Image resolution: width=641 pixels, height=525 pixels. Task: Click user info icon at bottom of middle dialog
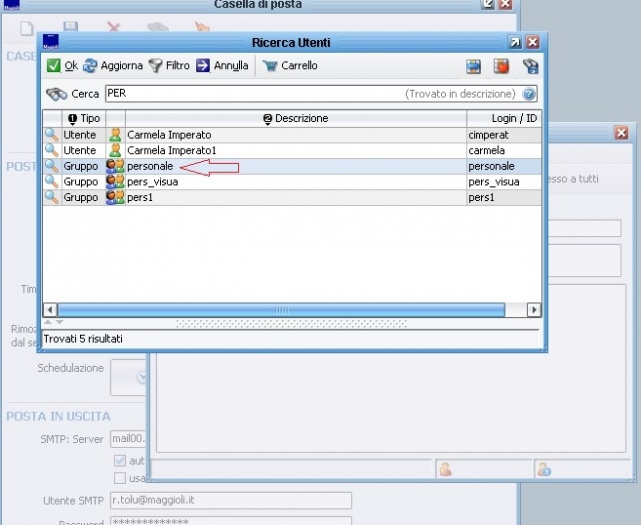pyautogui.click(x=544, y=469)
